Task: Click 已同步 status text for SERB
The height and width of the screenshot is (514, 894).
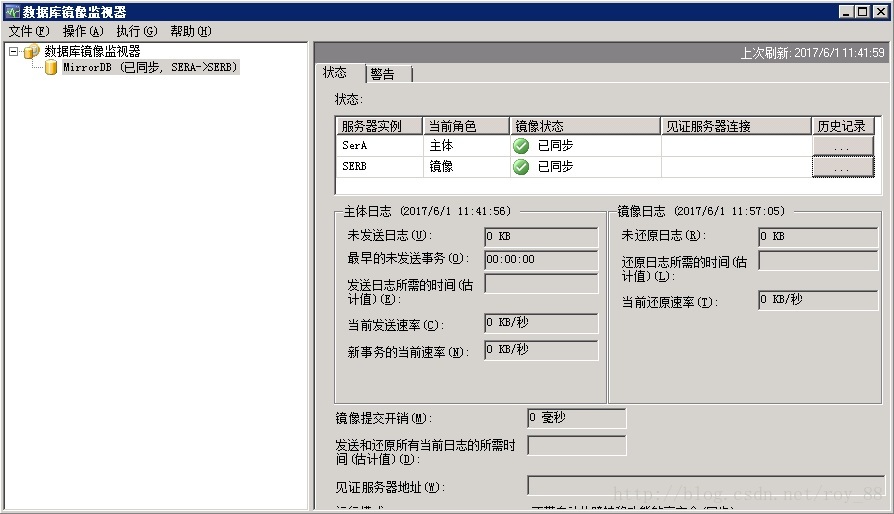Action: [555, 167]
